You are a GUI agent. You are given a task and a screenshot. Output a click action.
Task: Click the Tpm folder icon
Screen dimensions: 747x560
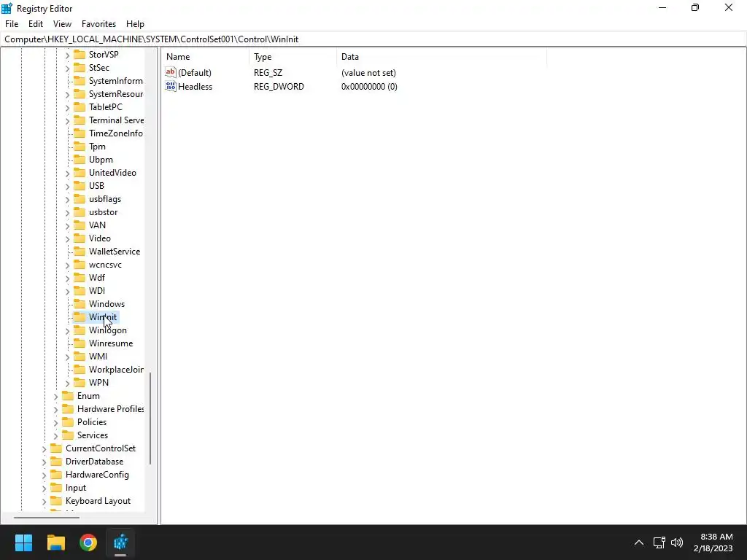[x=80, y=146]
